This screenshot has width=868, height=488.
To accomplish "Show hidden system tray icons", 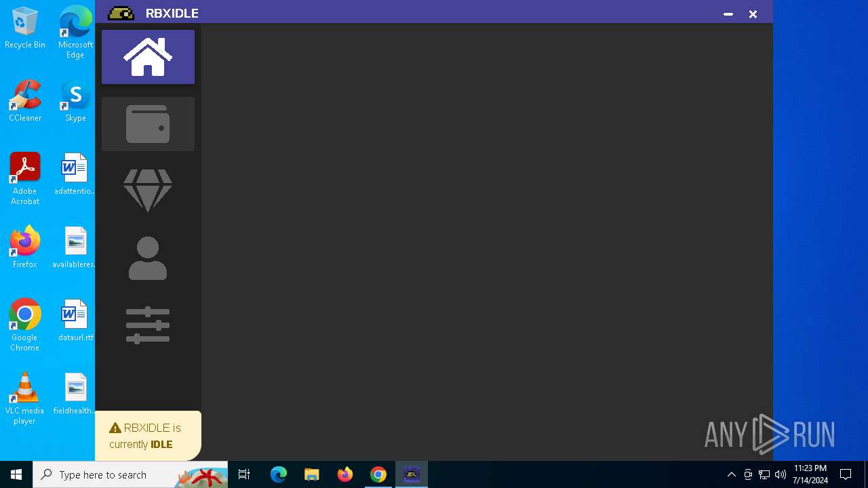I will (x=731, y=474).
